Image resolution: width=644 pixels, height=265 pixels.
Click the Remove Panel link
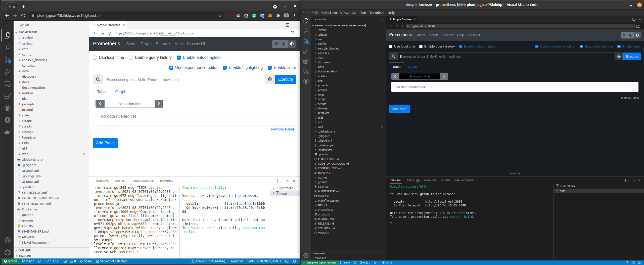click(282, 129)
